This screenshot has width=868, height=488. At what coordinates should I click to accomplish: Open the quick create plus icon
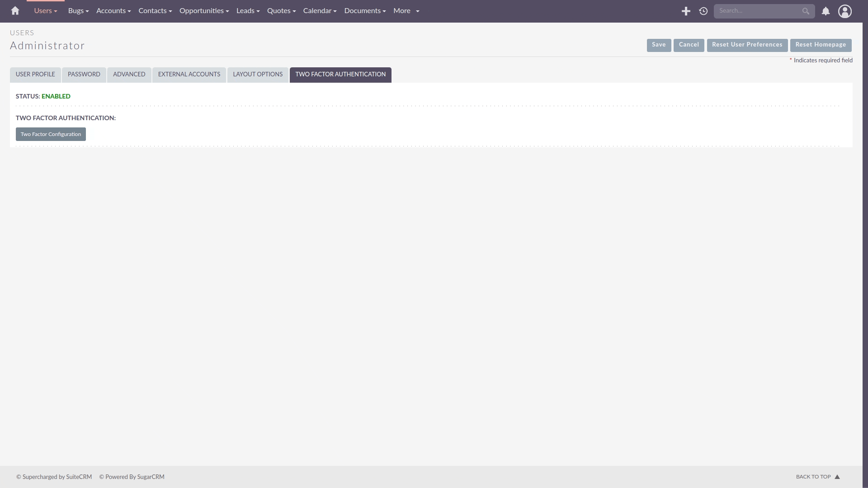coord(686,11)
